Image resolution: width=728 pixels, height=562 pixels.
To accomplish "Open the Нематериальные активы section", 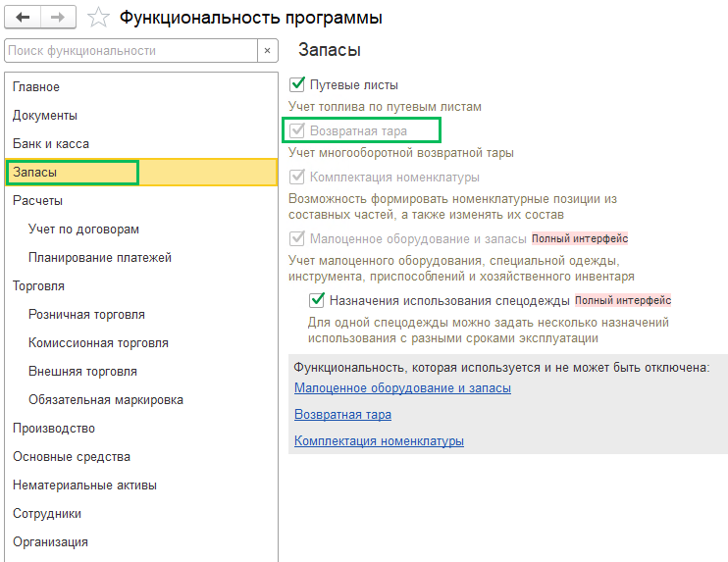I will pos(141,485).
